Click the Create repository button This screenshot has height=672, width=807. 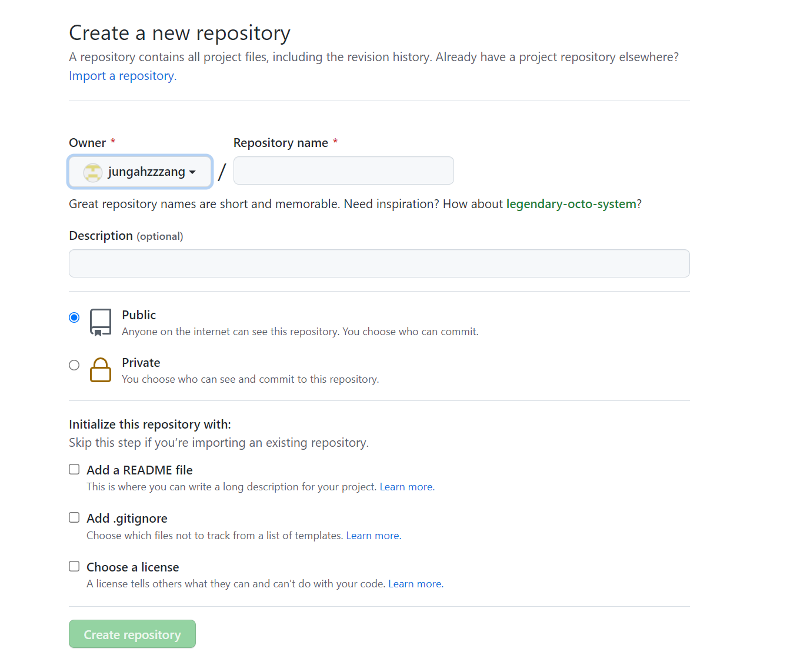pos(132,634)
